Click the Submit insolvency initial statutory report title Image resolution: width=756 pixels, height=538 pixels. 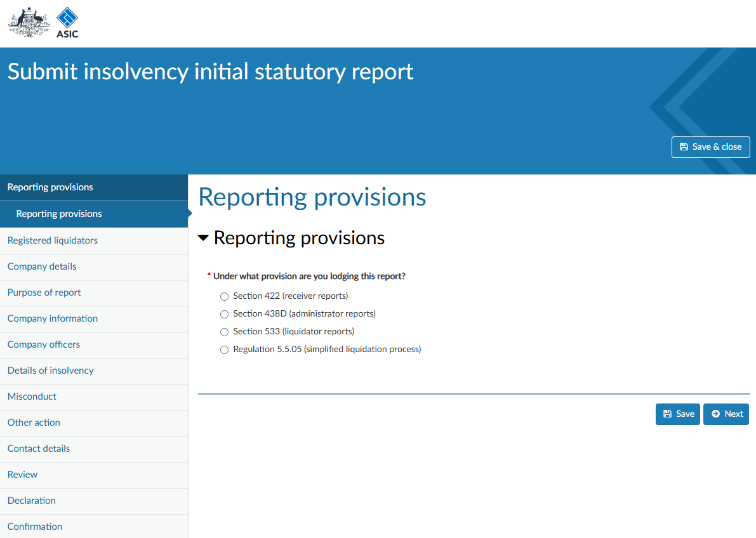[x=210, y=72]
